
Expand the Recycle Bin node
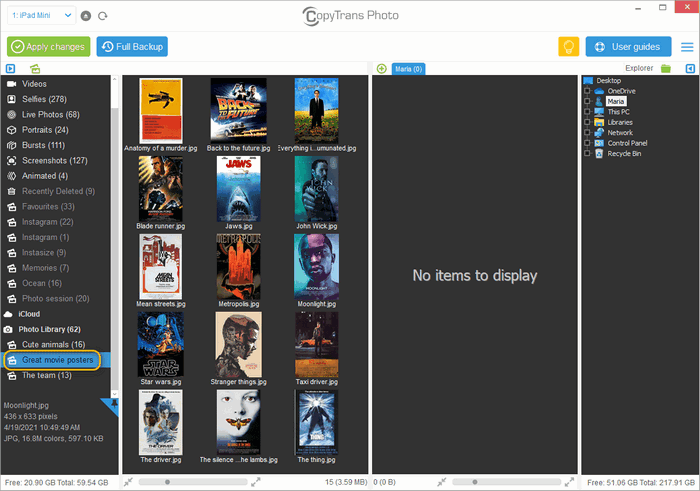pyautogui.click(x=588, y=154)
